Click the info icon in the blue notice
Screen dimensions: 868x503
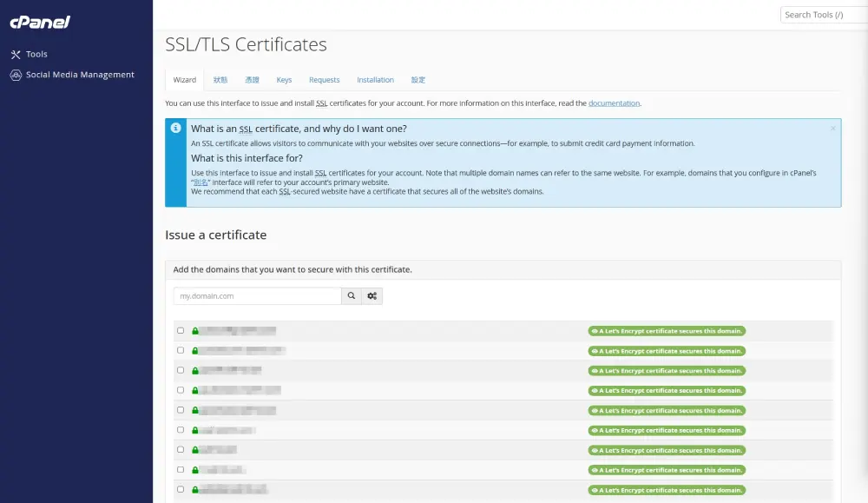(x=175, y=128)
